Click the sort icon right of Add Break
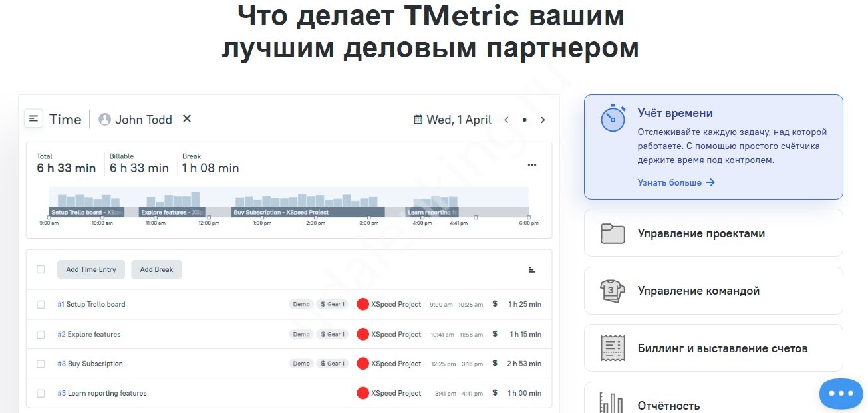This screenshot has height=413, width=868. (x=531, y=269)
